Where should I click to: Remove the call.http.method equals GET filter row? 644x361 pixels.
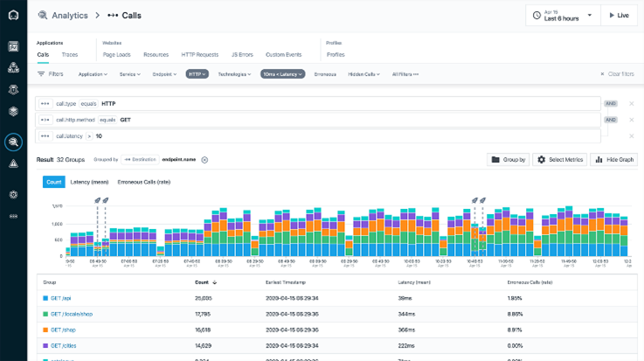click(632, 120)
